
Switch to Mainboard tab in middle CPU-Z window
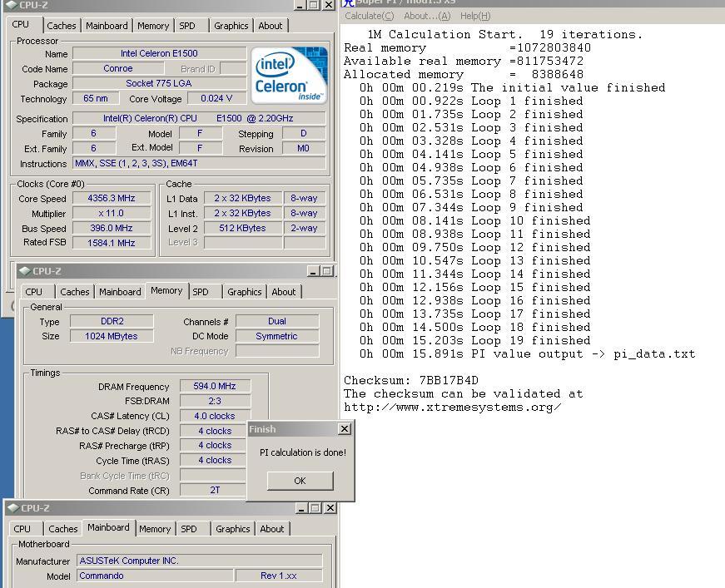120,292
